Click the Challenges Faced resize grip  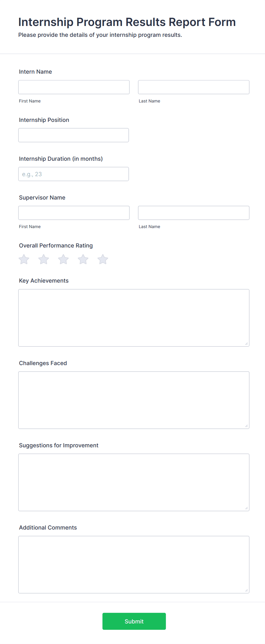[x=246, y=426]
